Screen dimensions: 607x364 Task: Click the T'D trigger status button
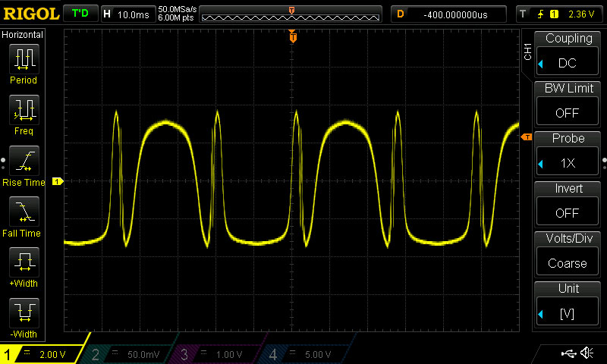pyautogui.click(x=79, y=14)
